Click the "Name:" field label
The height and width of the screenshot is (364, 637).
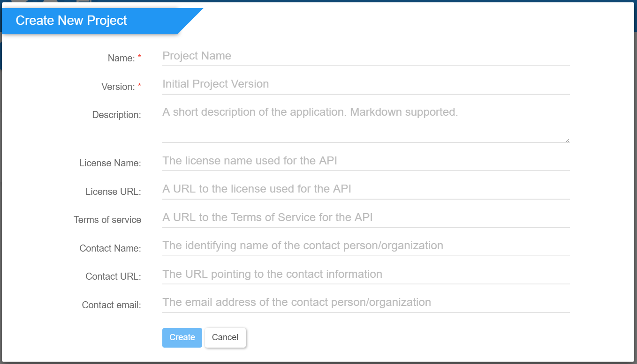click(121, 59)
